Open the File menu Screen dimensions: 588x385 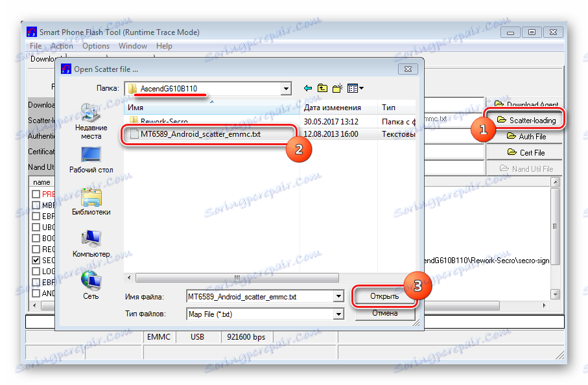pyautogui.click(x=36, y=46)
